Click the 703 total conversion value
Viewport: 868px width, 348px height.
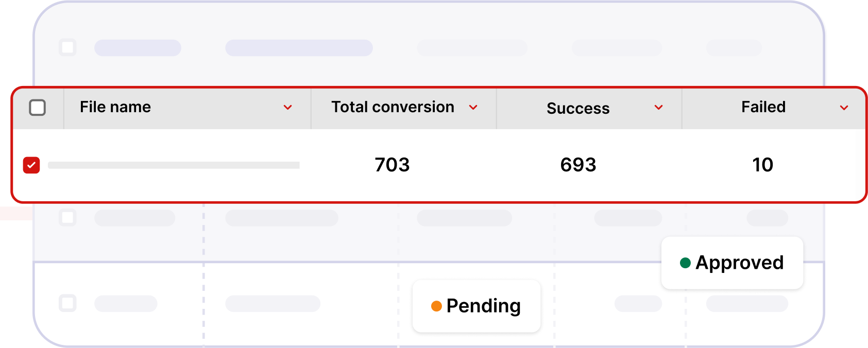[x=392, y=165]
